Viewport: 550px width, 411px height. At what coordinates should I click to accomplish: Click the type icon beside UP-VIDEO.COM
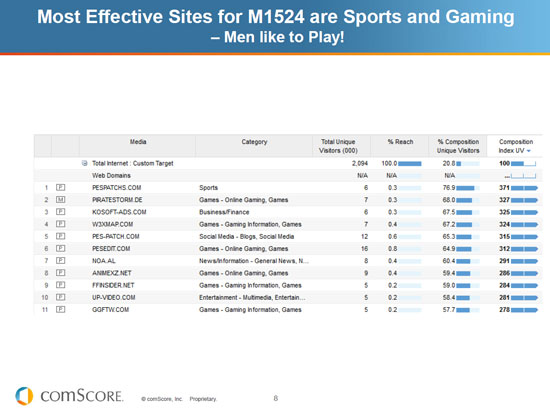(x=60, y=297)
